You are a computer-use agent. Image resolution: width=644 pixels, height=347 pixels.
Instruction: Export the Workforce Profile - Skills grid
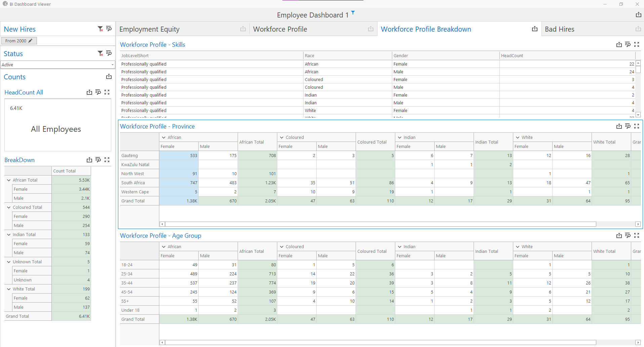[x=619, y=44]
